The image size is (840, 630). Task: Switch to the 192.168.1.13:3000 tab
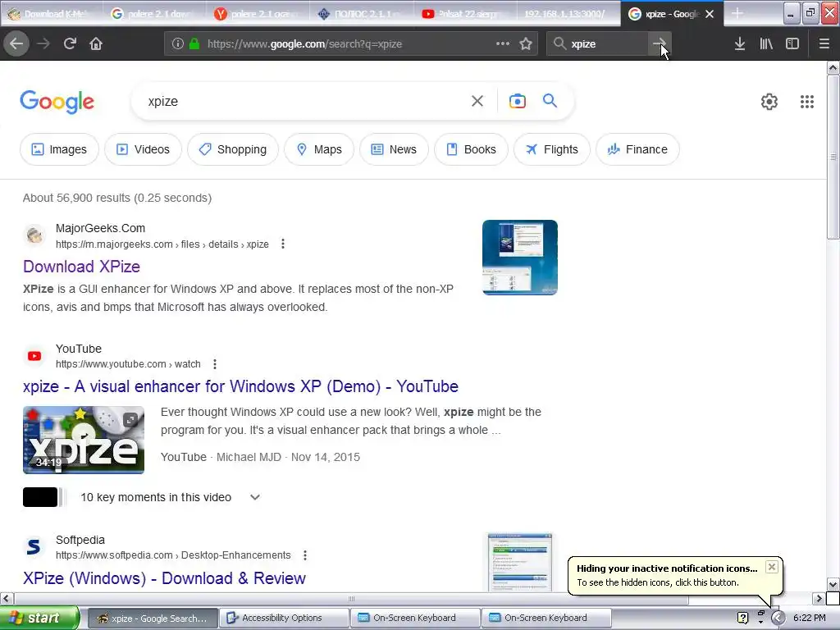(568, 14)
